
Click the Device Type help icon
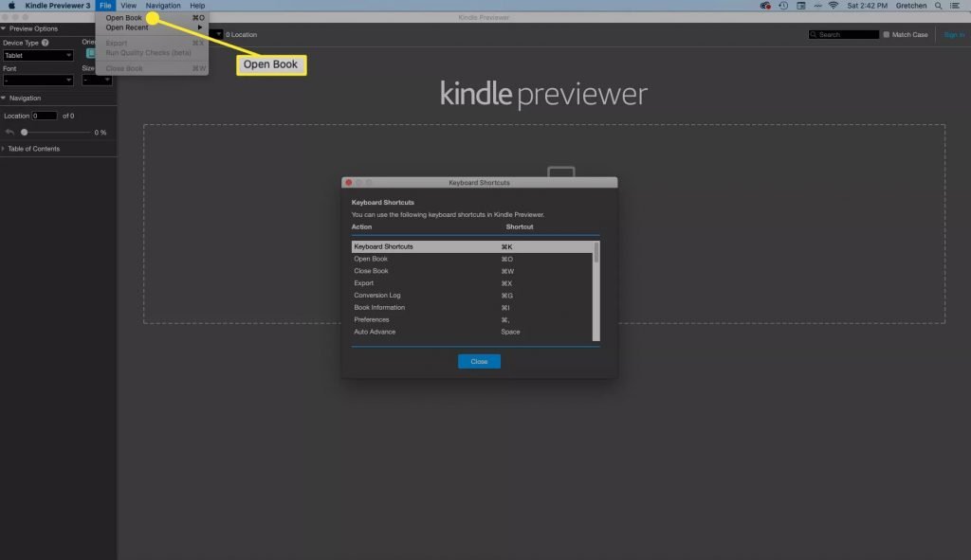pos(45,43)
